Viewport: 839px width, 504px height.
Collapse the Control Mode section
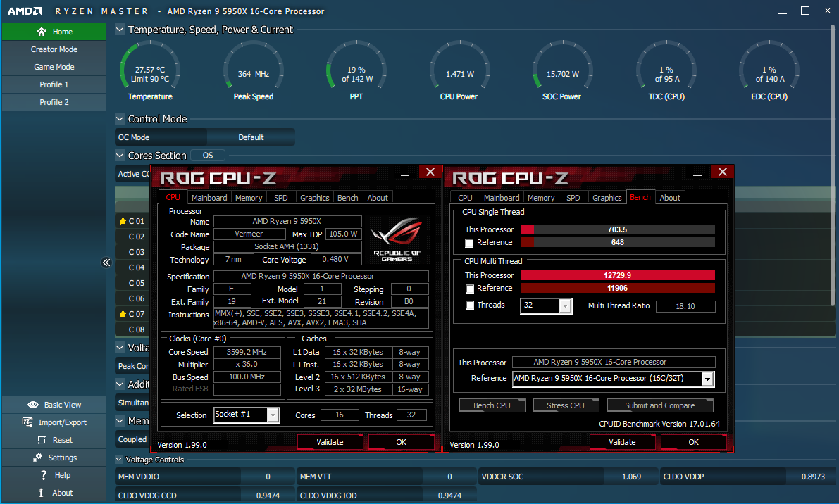point(120,119)
